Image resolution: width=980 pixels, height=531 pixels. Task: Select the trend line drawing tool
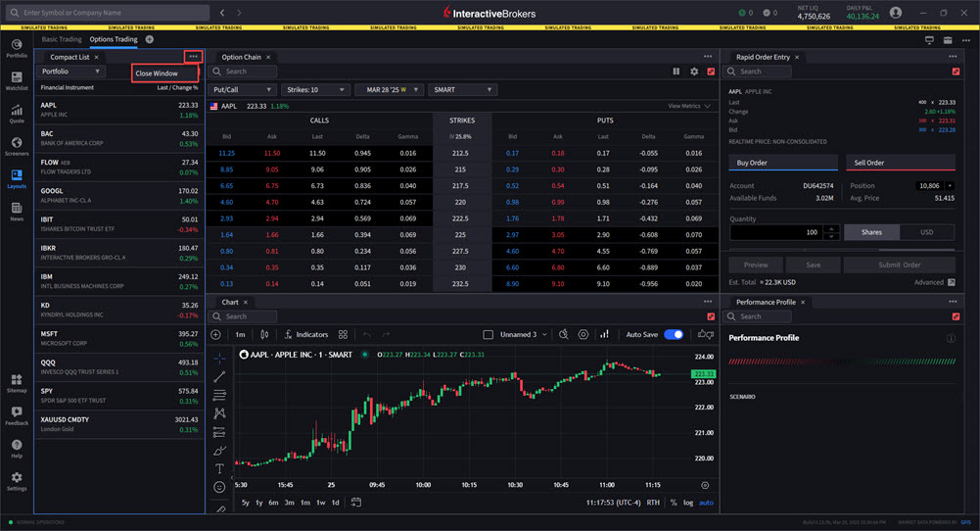(x=219, y=376)
